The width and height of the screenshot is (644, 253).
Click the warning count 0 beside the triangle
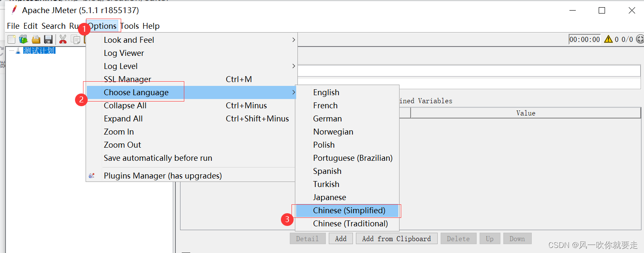tap(616, 39)
